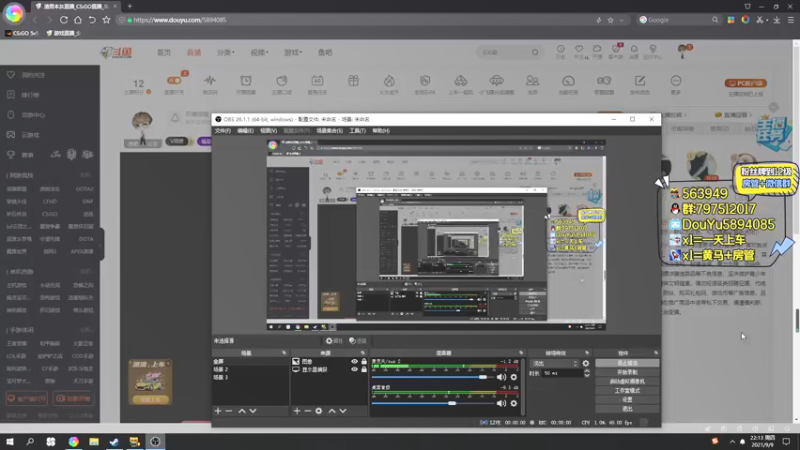Click the stop streaming button in OBS controls
Screen dimensions: 800x450
pos(627,363)
